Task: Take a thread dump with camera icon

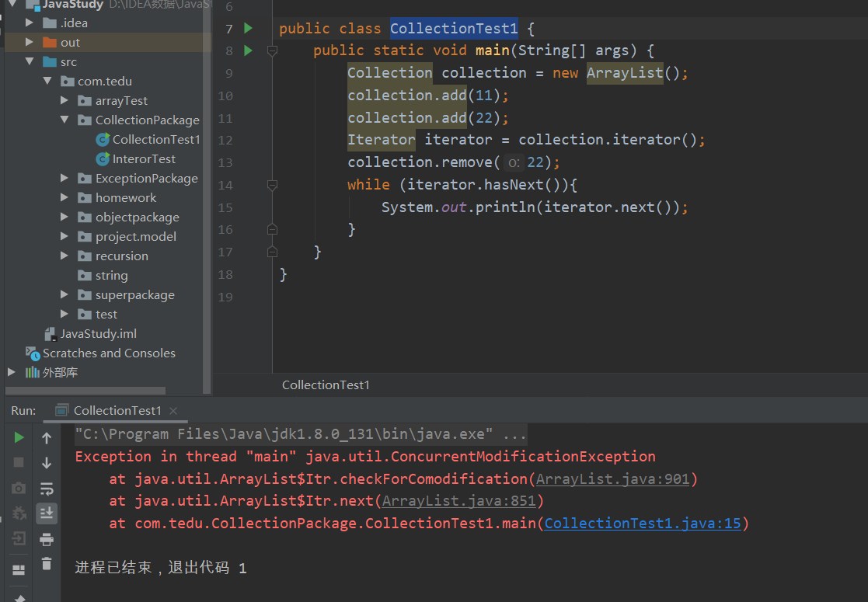Action: [19, 488]
